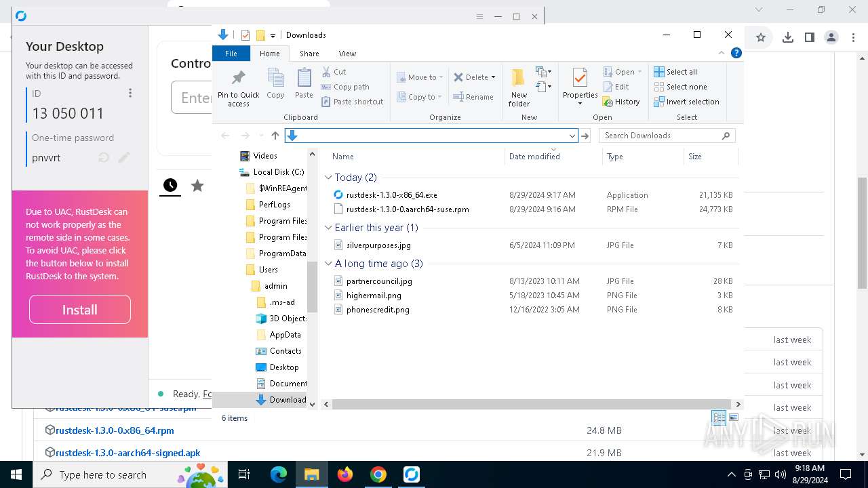
Task: Collapse the Today (2) group
Action: [x=329, y=178]
